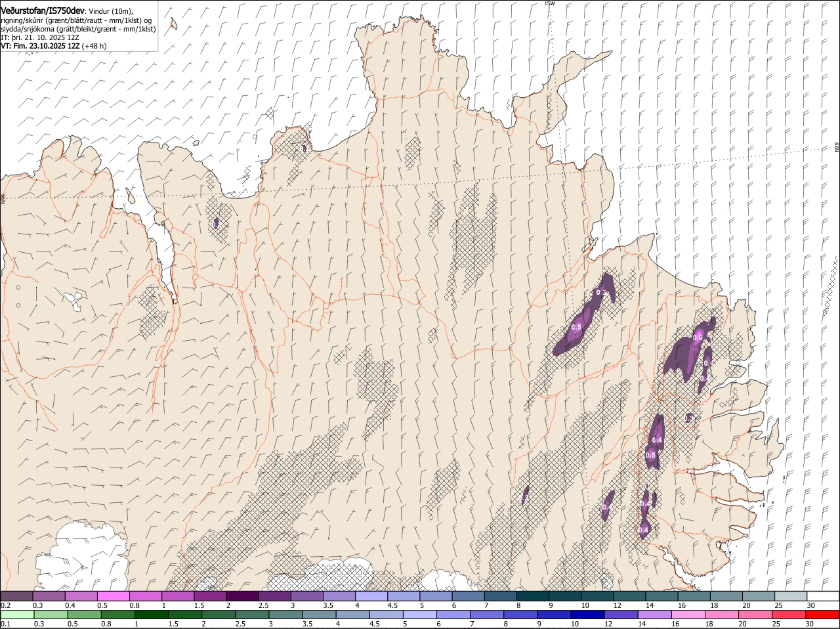The height and width of the screenshot is (629, 840).
Task: Pick upper legend swatch between 5 and 6
Action: [x=435, y=596]
